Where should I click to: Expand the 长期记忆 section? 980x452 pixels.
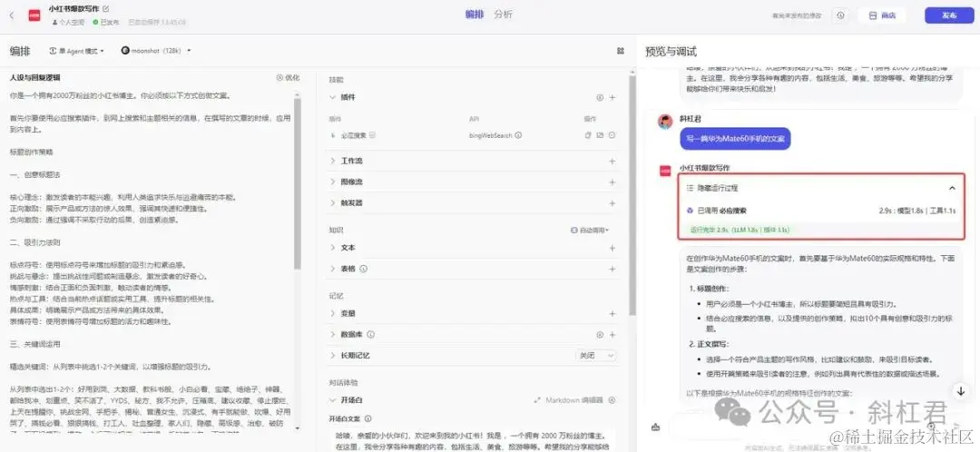click(x=333, y=355)
